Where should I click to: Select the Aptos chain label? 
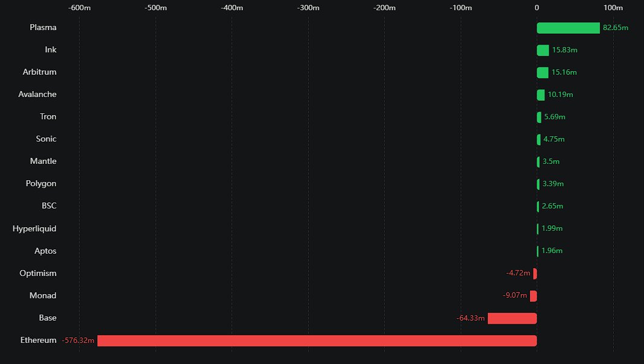pos(45,251)
